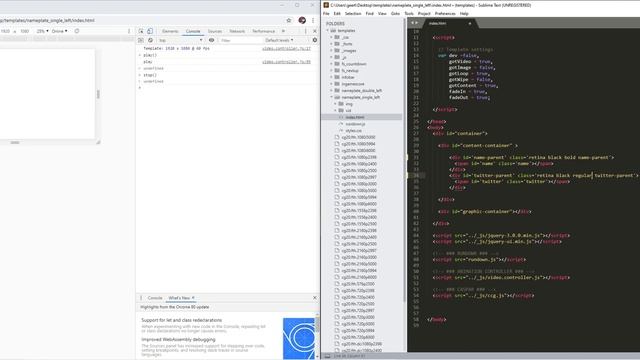640x360 pixels.
Task: Click the tab navigation arrows in Sublime Text
Action: tap(414, 23)
